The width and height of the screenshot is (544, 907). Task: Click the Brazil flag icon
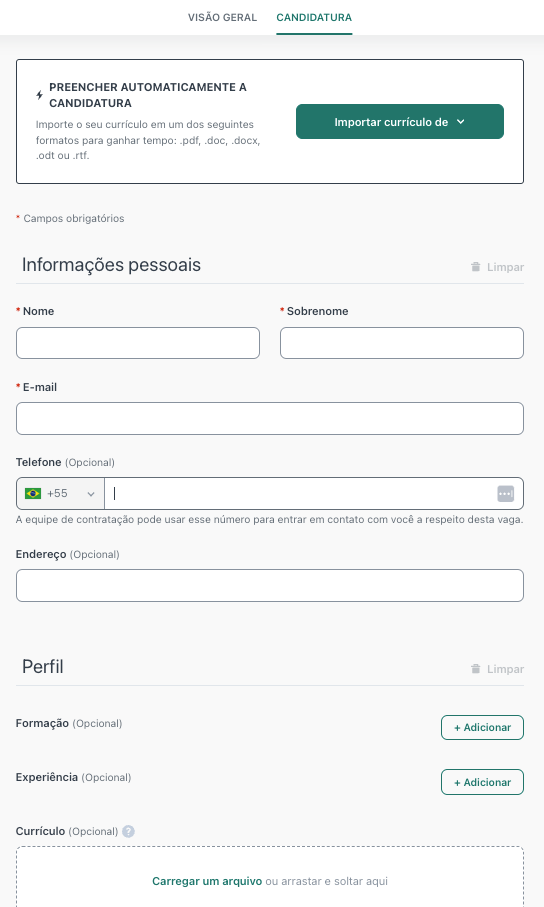click(x=33, y=493)
